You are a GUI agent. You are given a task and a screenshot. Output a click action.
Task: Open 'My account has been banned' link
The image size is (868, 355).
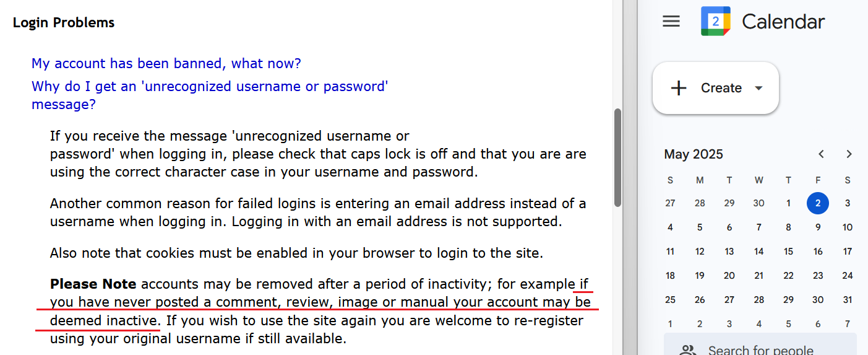pyautogui.click(x=166, y=63)
